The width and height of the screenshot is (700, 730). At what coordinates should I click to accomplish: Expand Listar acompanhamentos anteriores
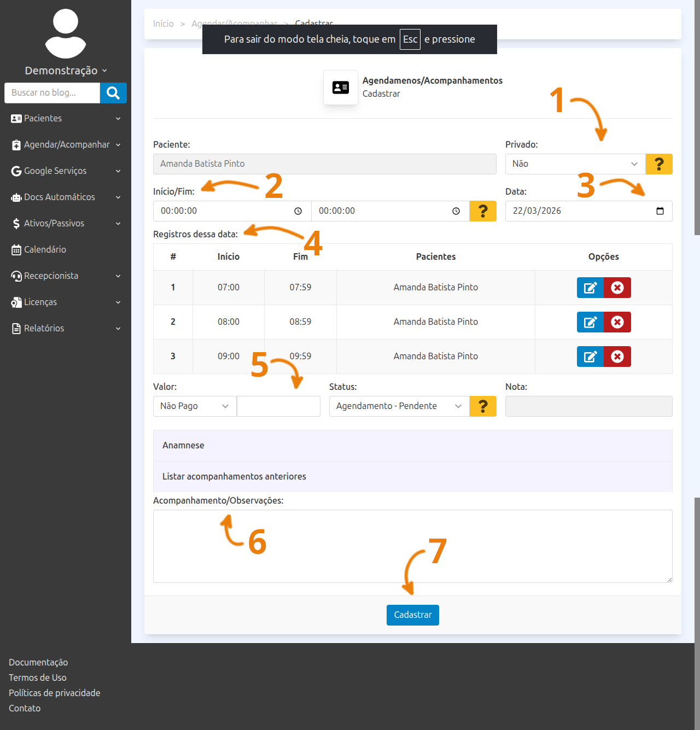234,477
